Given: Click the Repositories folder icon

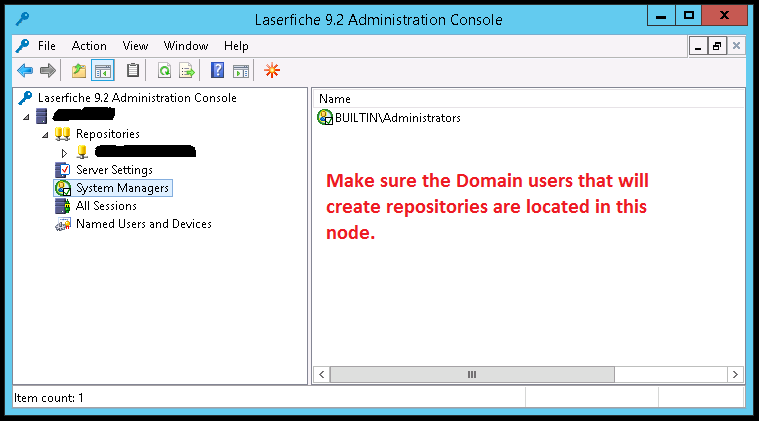Looking at the screenshot, I should (62, 134).
